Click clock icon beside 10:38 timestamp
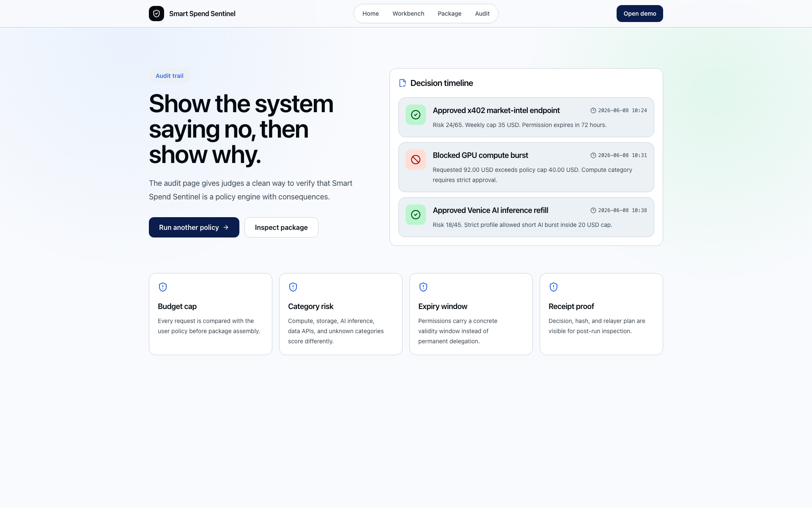Screen dimensions: 812x508 [x=593, y=210]
